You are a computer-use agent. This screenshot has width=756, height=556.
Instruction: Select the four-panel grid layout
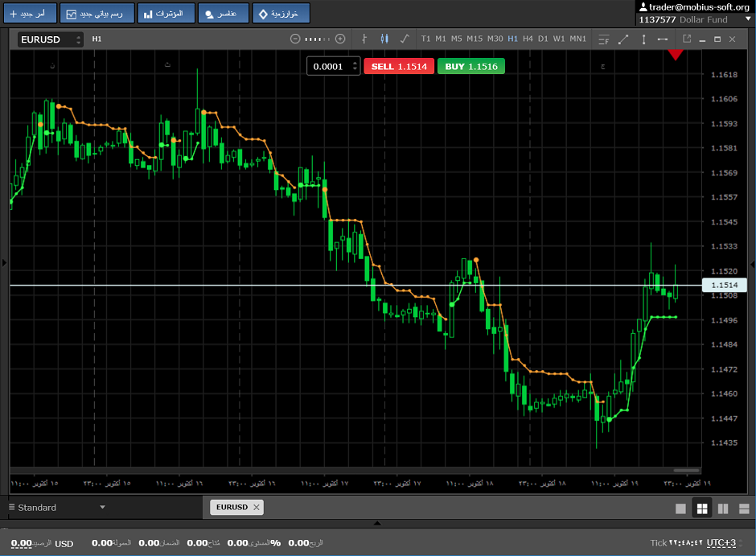click(x=701, y=508)
